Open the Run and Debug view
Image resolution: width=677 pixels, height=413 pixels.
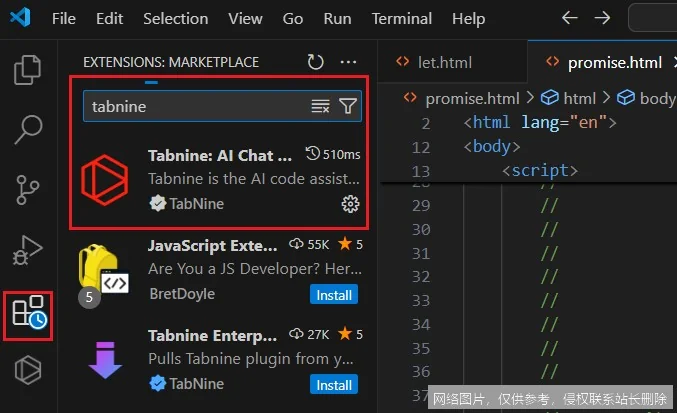pos(28,250)
